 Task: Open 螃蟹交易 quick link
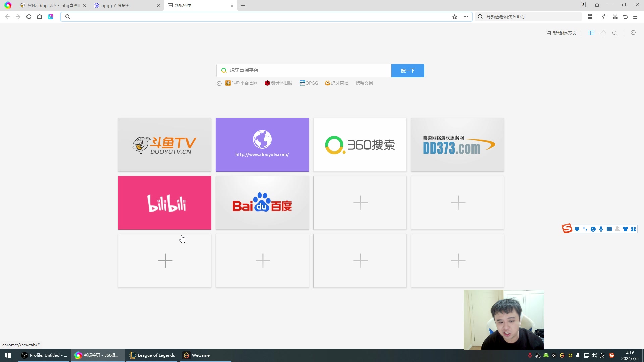(x=364, y=83)
